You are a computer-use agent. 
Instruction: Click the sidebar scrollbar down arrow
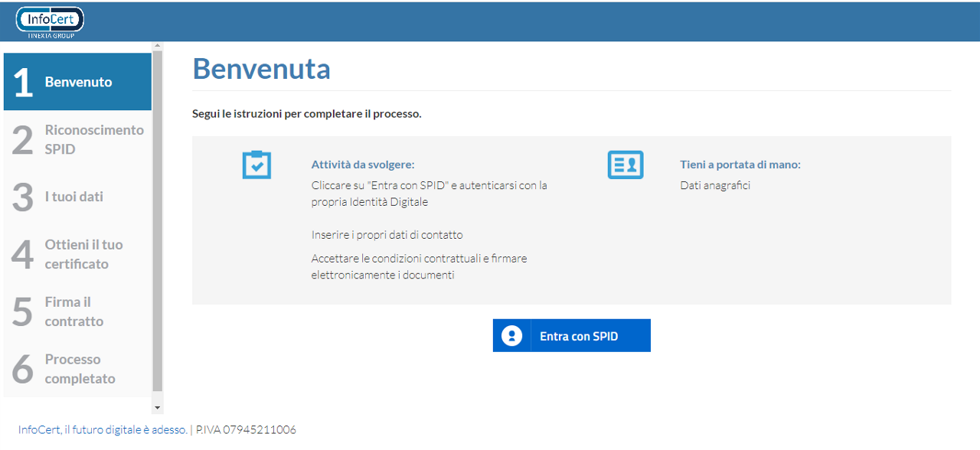point(158,408)
